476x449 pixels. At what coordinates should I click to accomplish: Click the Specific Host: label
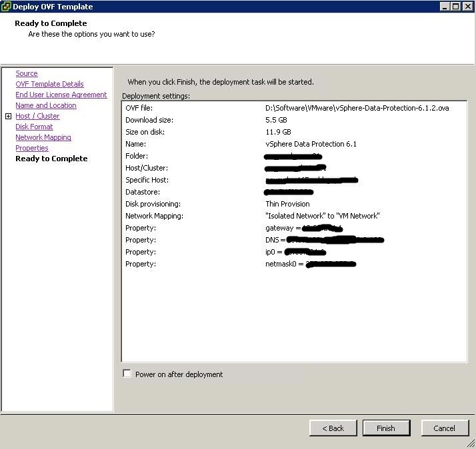click(147, 180)
